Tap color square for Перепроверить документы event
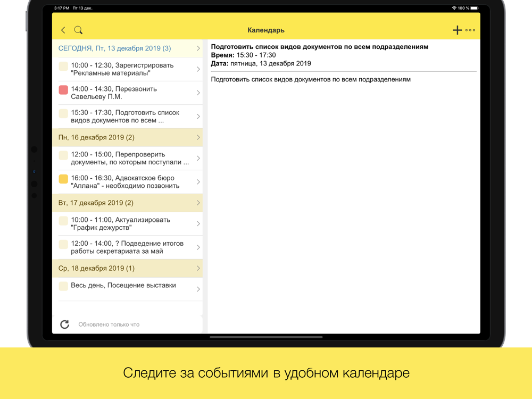Image resolution: width=532 pixels, height=399 pixels. point(63,155)
